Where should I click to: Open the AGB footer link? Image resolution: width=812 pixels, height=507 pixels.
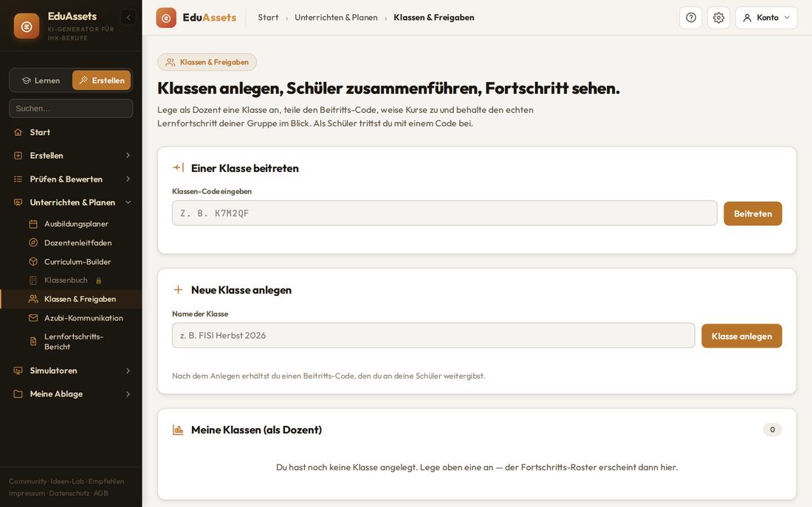click(x=101, y=493)
